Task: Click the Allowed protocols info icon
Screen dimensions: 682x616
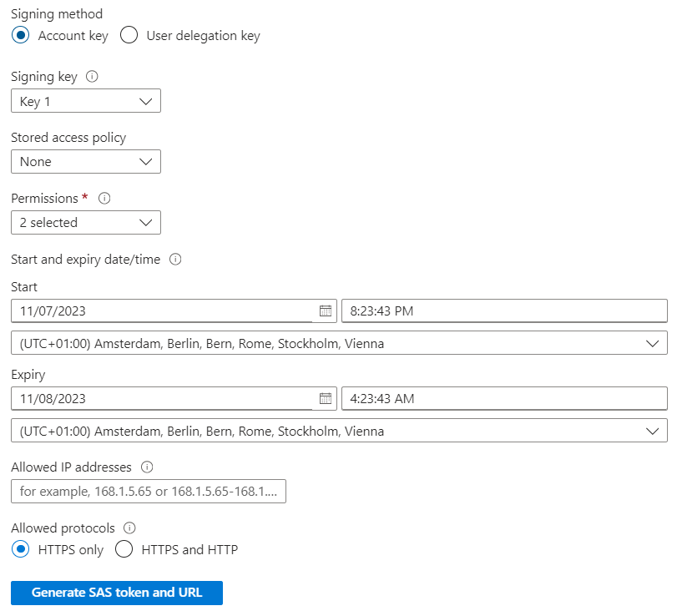Action: [x=129, y=528]
